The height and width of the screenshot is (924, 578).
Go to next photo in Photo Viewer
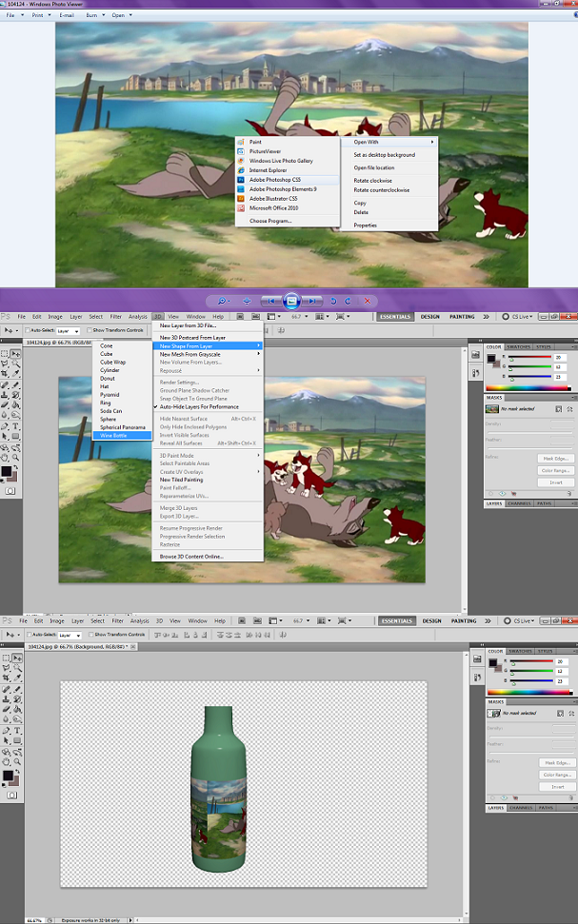click(x=312, y=301)
